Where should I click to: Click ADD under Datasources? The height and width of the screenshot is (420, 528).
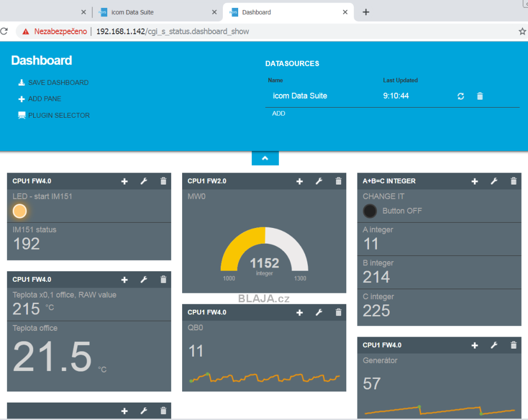click(x=278, y=114)
